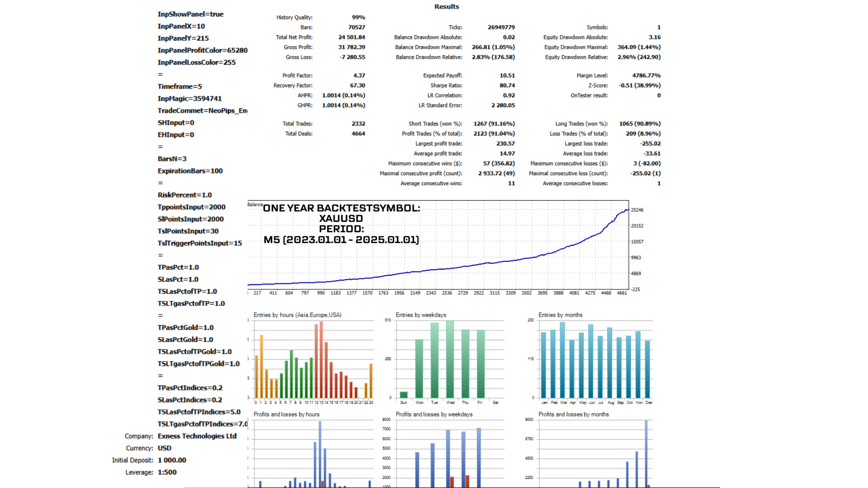Screen dimensions: 868x488
Task: Click the Results heading at the top
Action: (x=446, y=7)
